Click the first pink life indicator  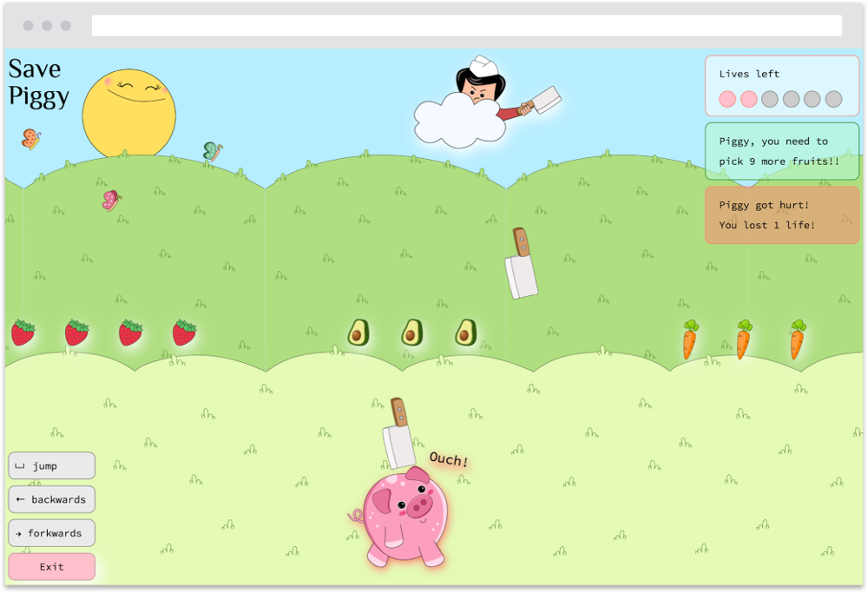[x=727, y=99]
